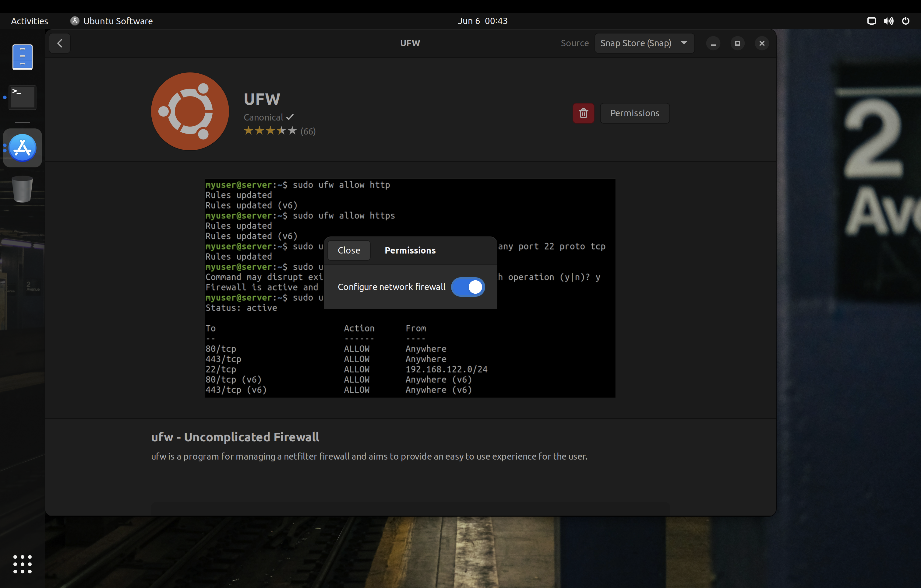Open the Ubuntu Software app menu
The width and height of the screenshot is (921, 588).
(112, 21)
